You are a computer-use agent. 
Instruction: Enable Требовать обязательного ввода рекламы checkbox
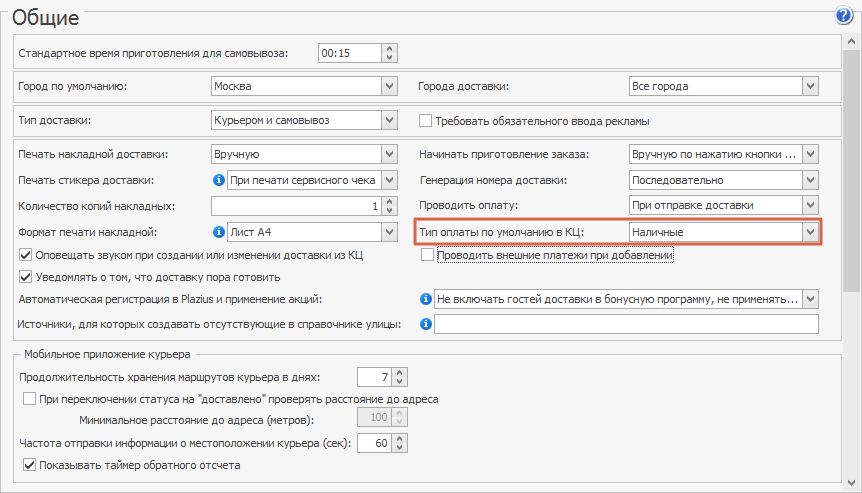pyautogui.click(x=426, y=120)
